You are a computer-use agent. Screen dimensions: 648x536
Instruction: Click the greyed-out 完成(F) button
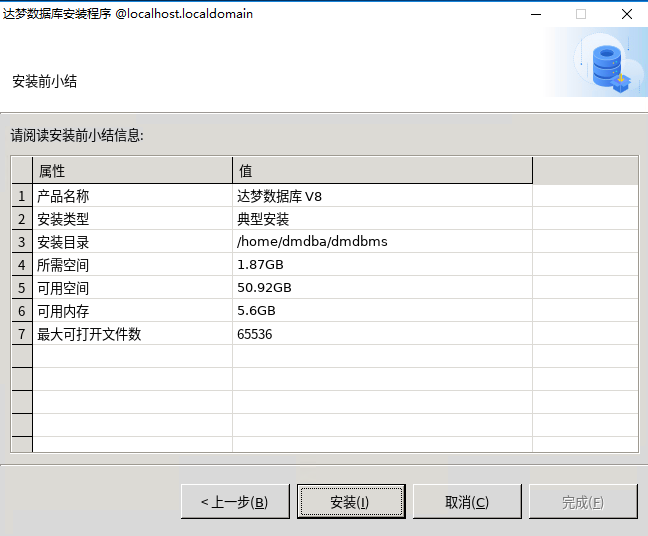pyautogui.click(x=583, y=502)
